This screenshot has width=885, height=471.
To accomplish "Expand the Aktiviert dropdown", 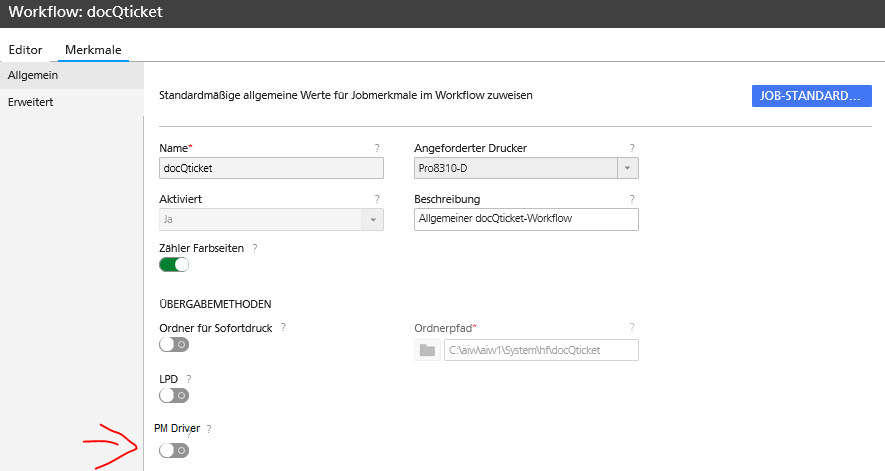I will [x=372, y=219].
